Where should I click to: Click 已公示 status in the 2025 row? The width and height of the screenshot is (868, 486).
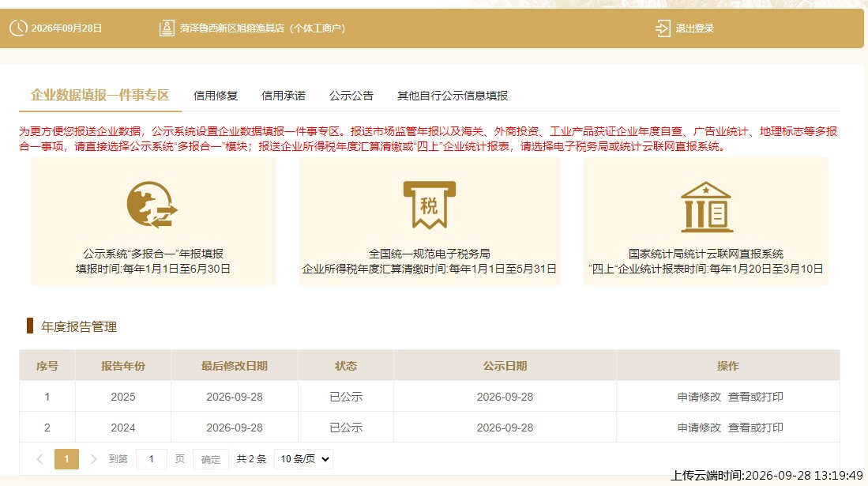tap(346, 397)
